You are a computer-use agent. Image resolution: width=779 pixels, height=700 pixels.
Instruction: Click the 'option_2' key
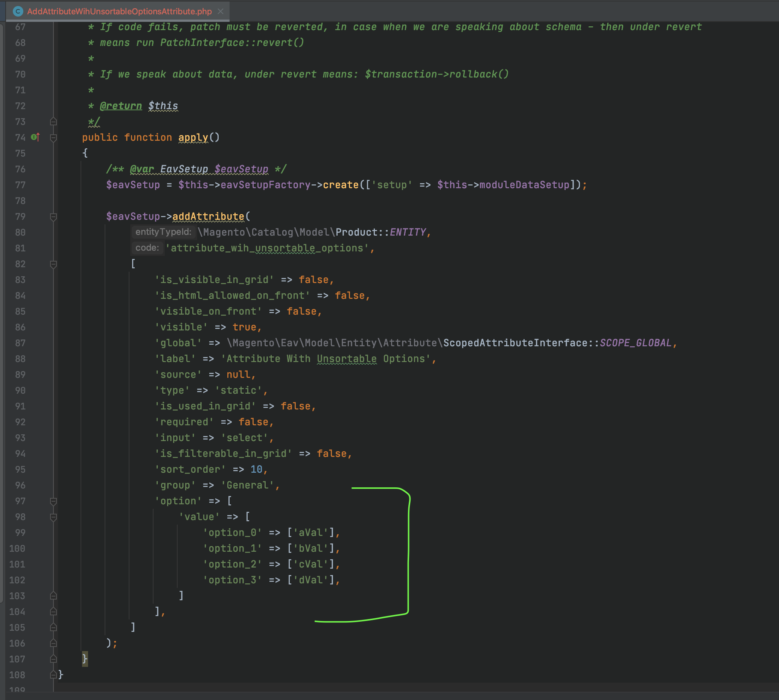coord(232,564)
